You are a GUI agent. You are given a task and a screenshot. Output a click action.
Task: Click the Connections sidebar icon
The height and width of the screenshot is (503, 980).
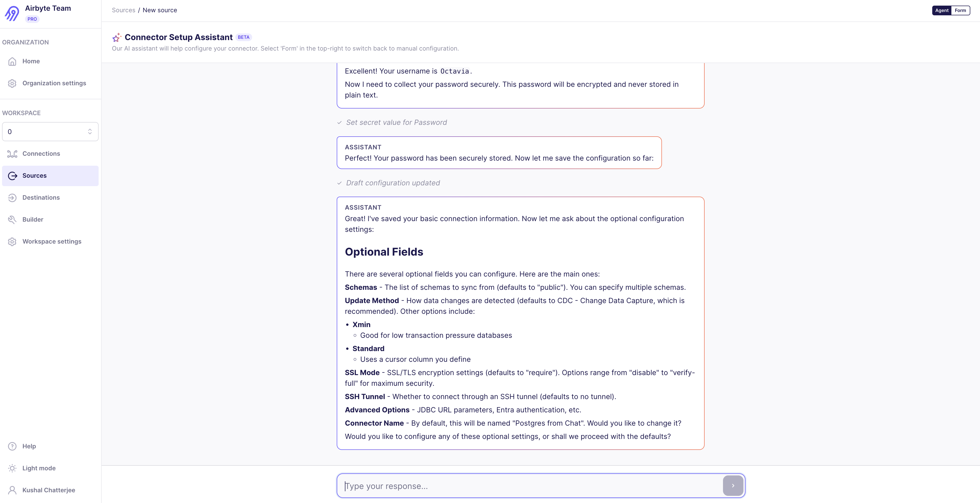coord(12,154)
